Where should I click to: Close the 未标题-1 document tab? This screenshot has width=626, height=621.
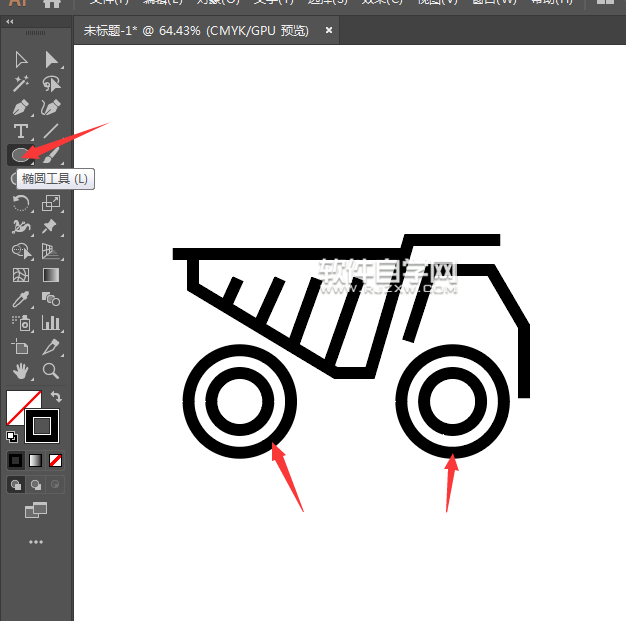[x=328, y=31]
